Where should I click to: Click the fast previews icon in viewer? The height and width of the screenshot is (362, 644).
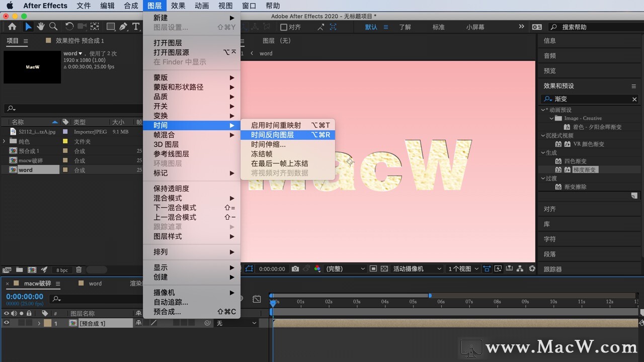click(x=498, y=269)
